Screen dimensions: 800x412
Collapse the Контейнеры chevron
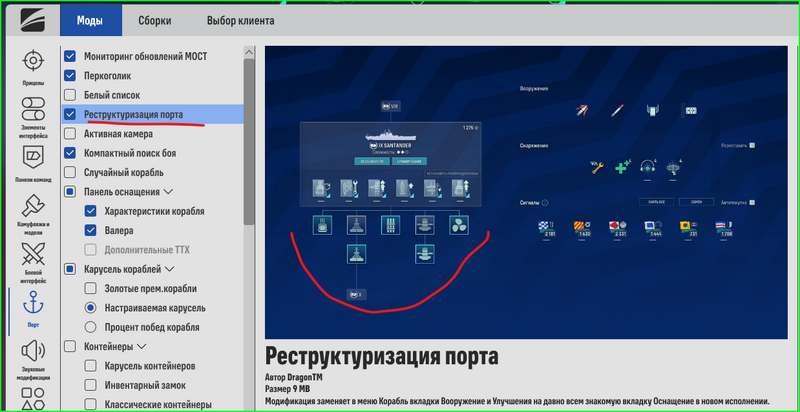141,346
